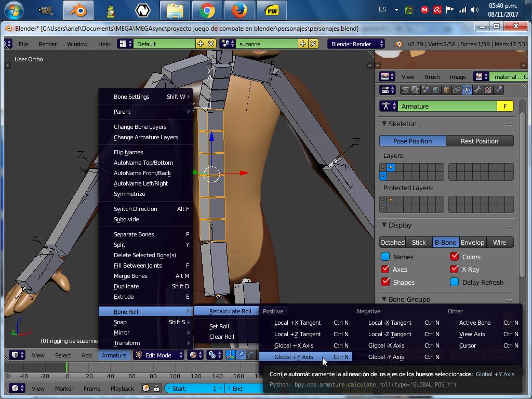This screenshot has height=399, width=532.
Task: Enable the Delay Refresh checkbox
Action: 454,282
